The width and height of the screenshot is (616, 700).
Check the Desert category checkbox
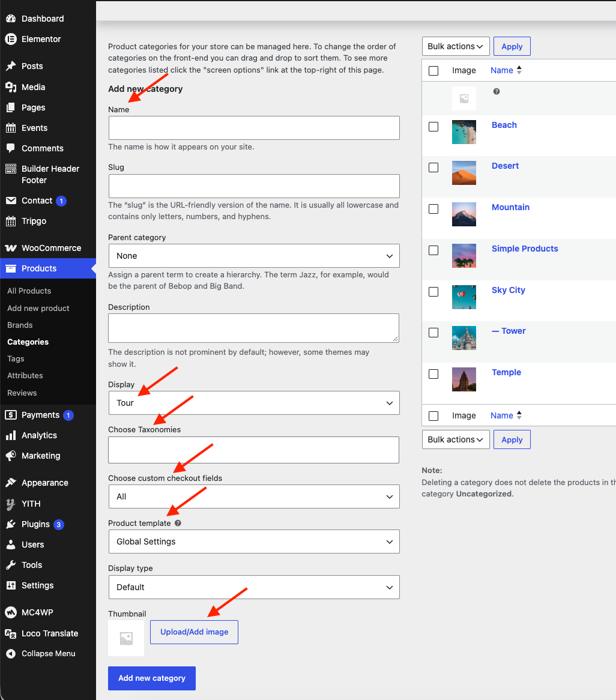433,167
